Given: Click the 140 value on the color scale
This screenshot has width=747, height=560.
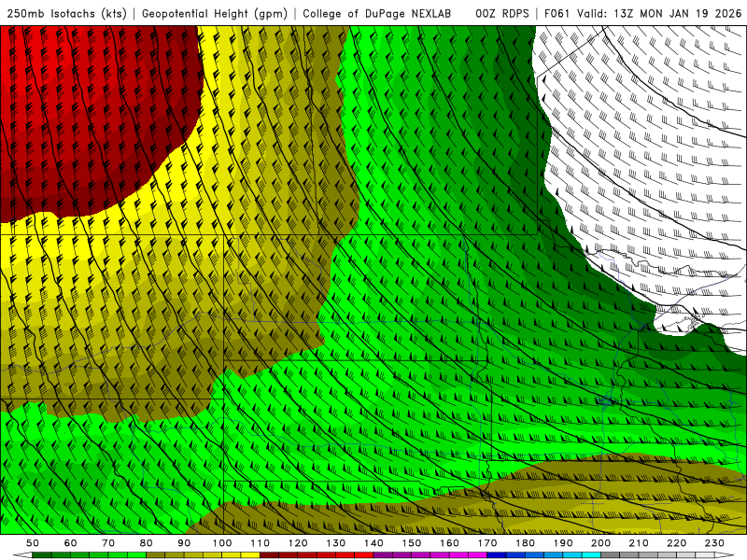Looking at the screenshot, I should pos(373,543).
